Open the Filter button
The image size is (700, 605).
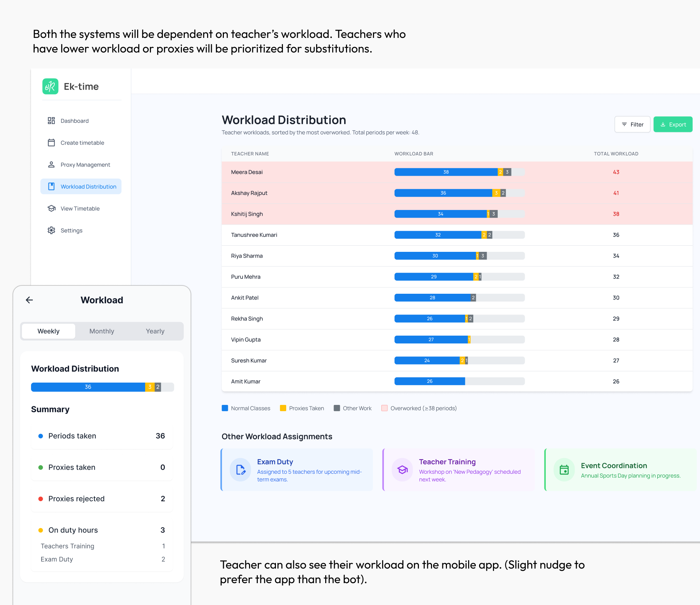pyautogui.click(x=632, y=124)
